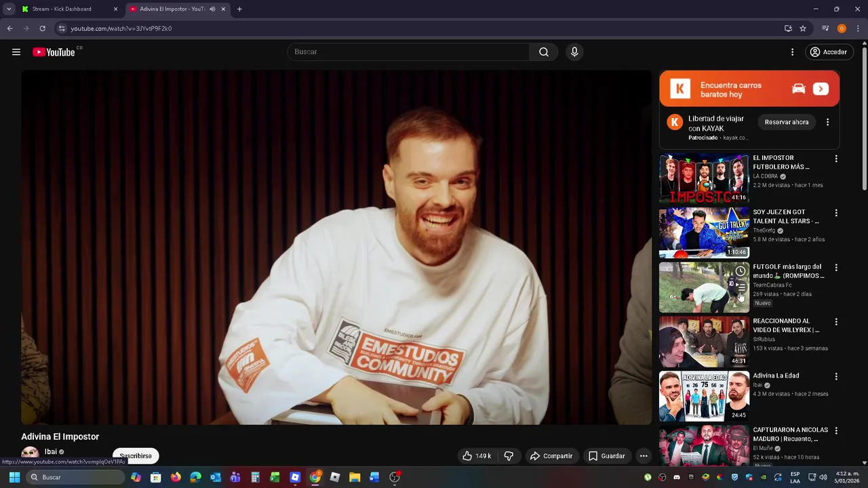Click the search magnifier button
This screenshot has width=868, height=488.
point(544,52)
